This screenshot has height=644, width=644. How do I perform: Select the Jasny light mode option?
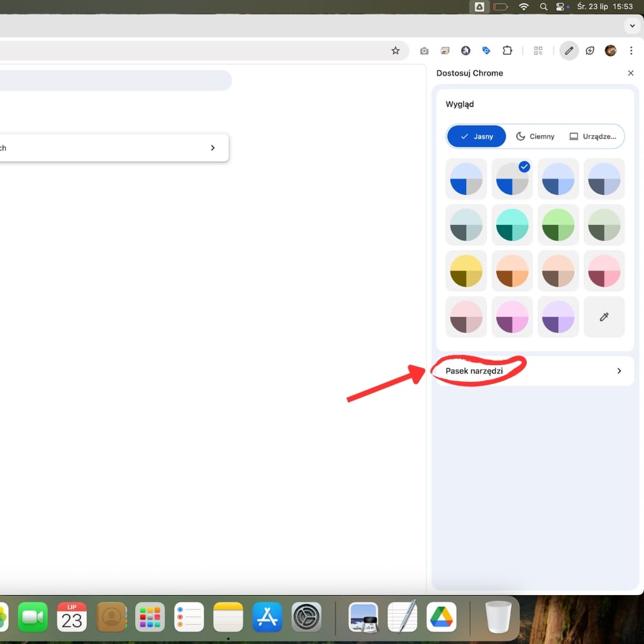point(477,137)
